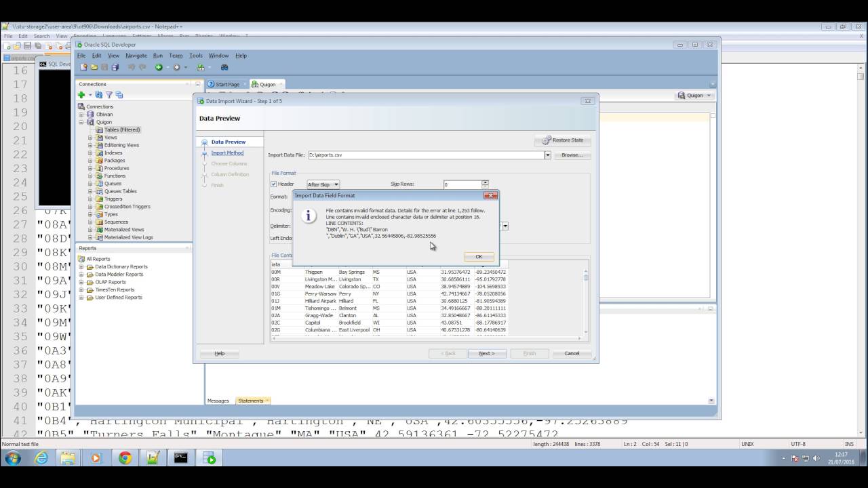This screenshot has width=868, height=488.
Task: Click the grey Forward arrow in SQL Developer toolbar
Action: pos(176,67)
